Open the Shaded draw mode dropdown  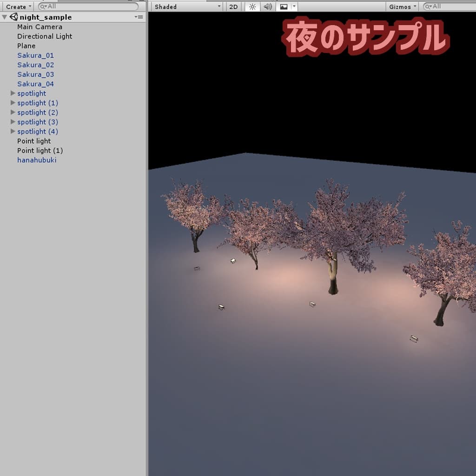(187, 7)
